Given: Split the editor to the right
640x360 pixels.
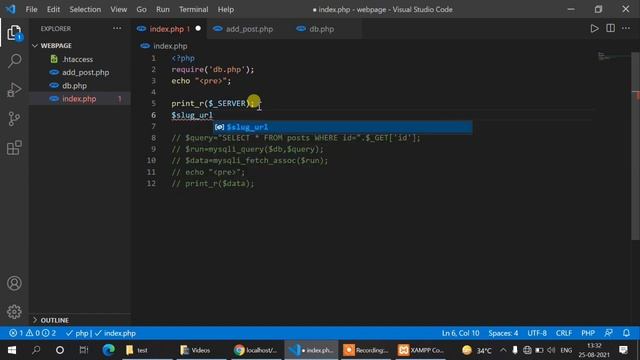Looking at the screenshot, I should pyautogui.click(x=610, y=29).
